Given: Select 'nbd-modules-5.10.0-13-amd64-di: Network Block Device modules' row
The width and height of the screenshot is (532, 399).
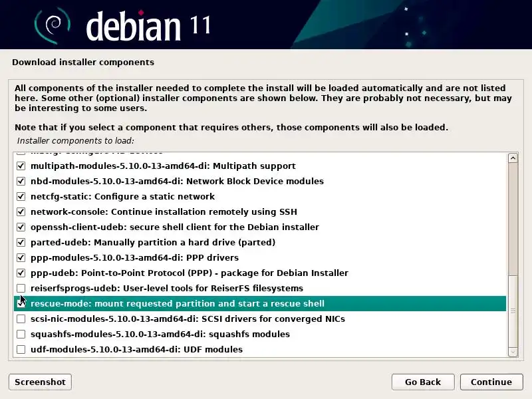Looking at the screenshot, I should [x=260, y=181].
